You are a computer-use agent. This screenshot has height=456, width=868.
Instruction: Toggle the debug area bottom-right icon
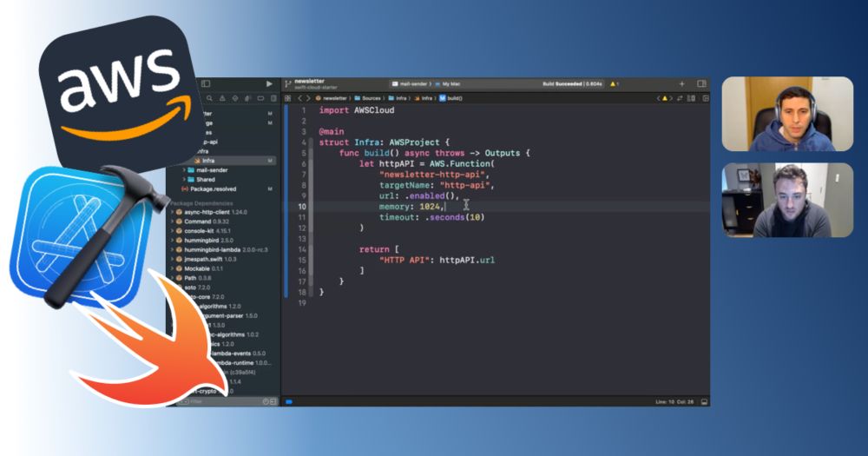pos(704,401)
